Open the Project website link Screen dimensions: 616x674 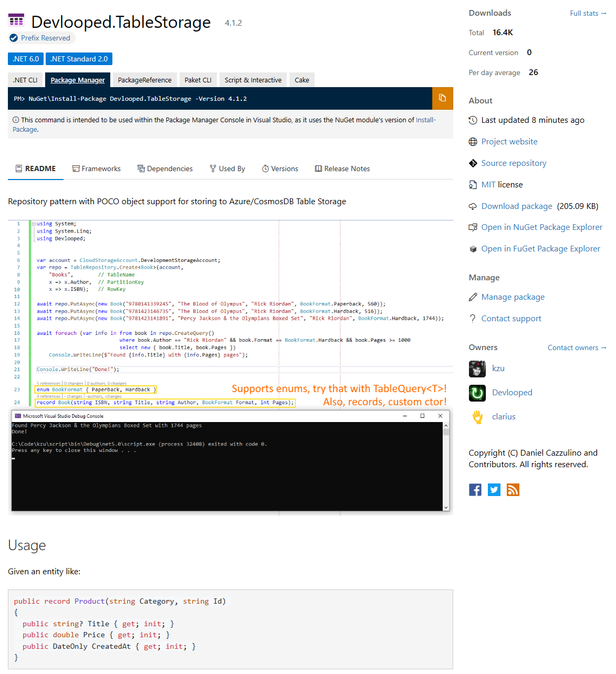click(x=509, y=142)
